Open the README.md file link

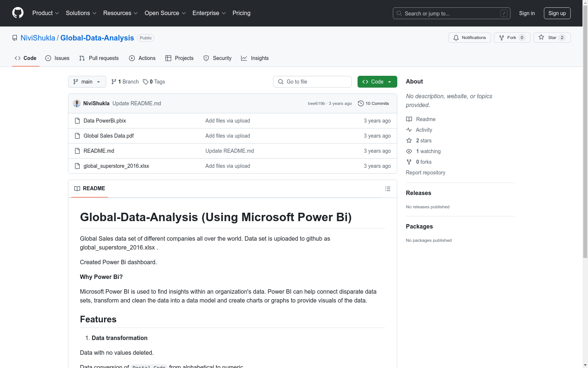pos(99,151)
